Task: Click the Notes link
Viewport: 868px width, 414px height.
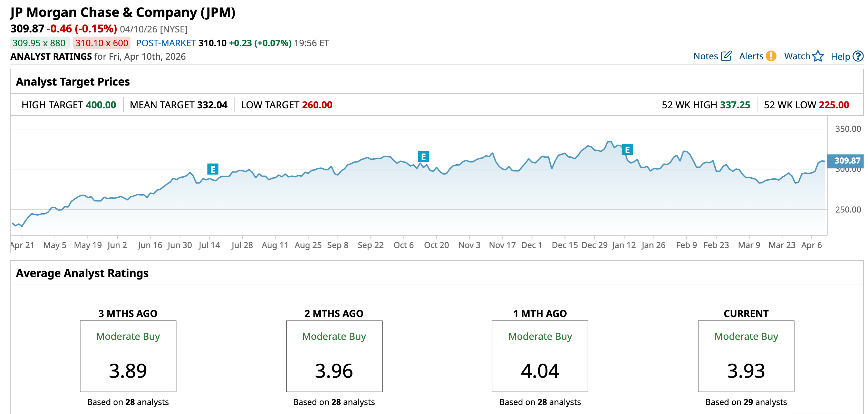Action: click(x=705, y=56)
